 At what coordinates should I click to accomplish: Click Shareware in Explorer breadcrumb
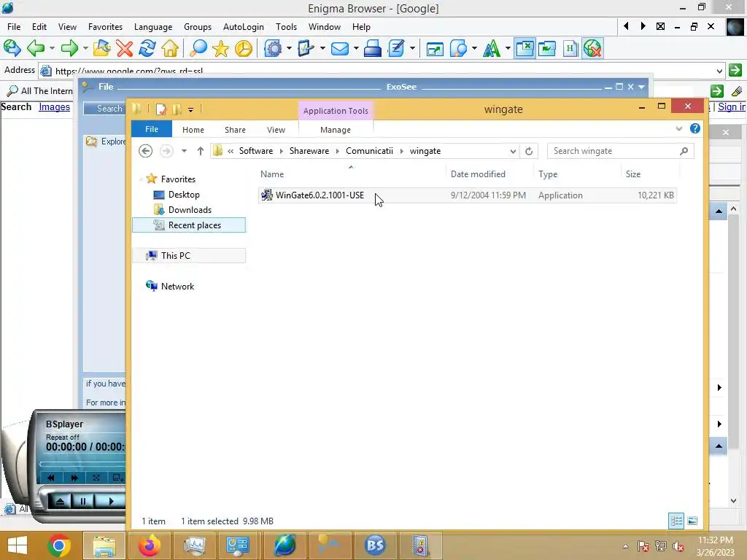click(309, 151)
